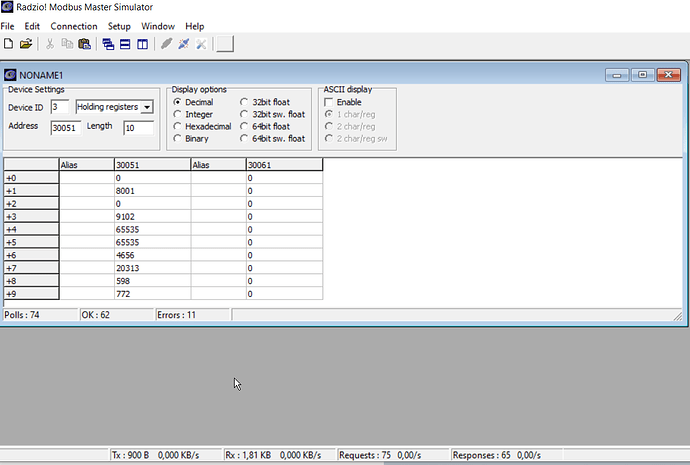Select the Hexadecimal display option
Image resolution: width=690 pixels, height=465 pixels.
tap(178, 127)
